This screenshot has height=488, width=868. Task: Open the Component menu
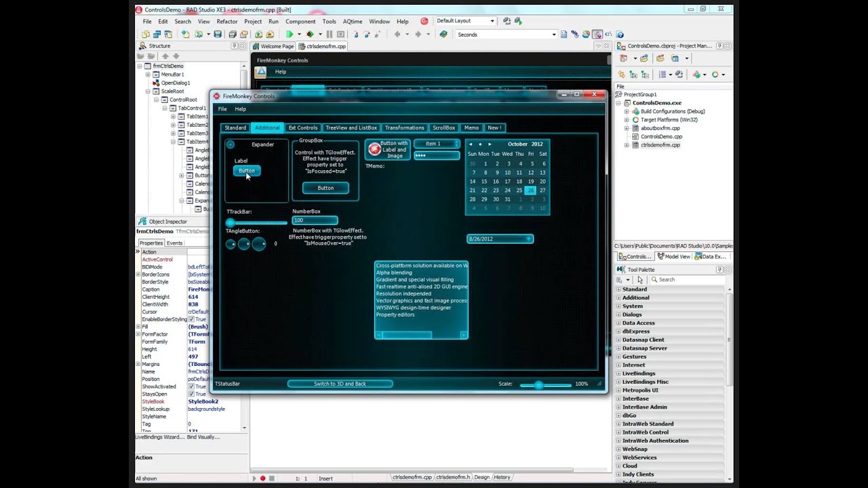[300, 22]
